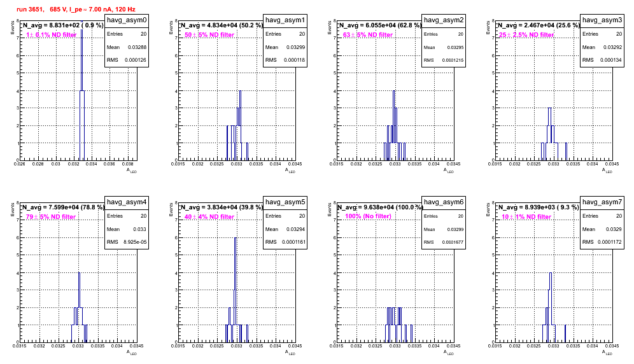Click RMS 8.925e-05 in havg_asym4 stats
Image resolution: width=634 pixels, height=364 pixels.
tap(127, 242)
